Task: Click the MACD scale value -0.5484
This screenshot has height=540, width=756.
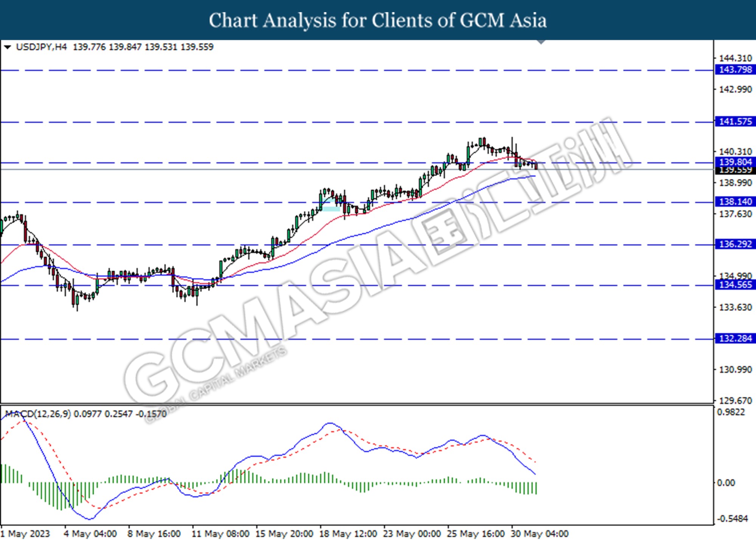Action: tap(733, 518)
